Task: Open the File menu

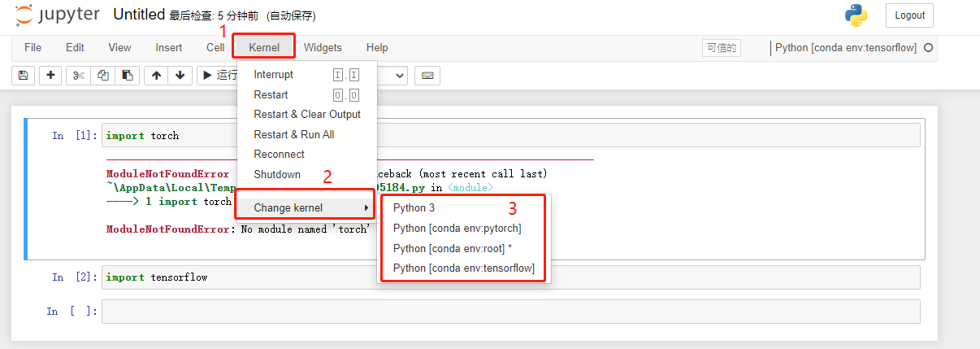Action: pyautogui.click(x=33, y=48)
